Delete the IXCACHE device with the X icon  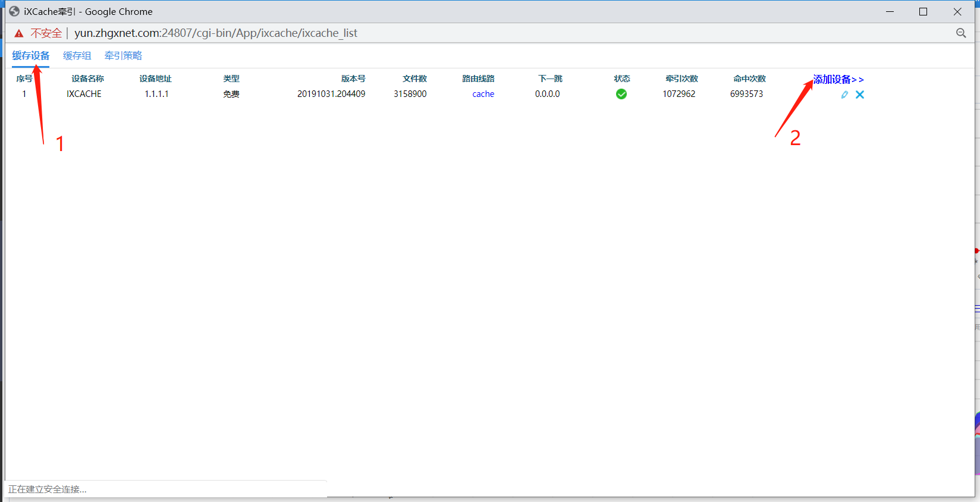pos(860,95)
